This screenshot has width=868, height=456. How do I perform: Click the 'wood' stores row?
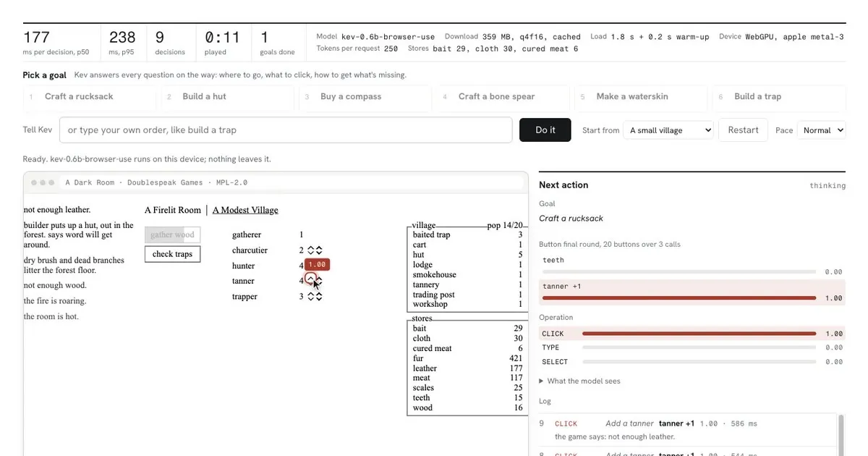click(x=467, y=408)
